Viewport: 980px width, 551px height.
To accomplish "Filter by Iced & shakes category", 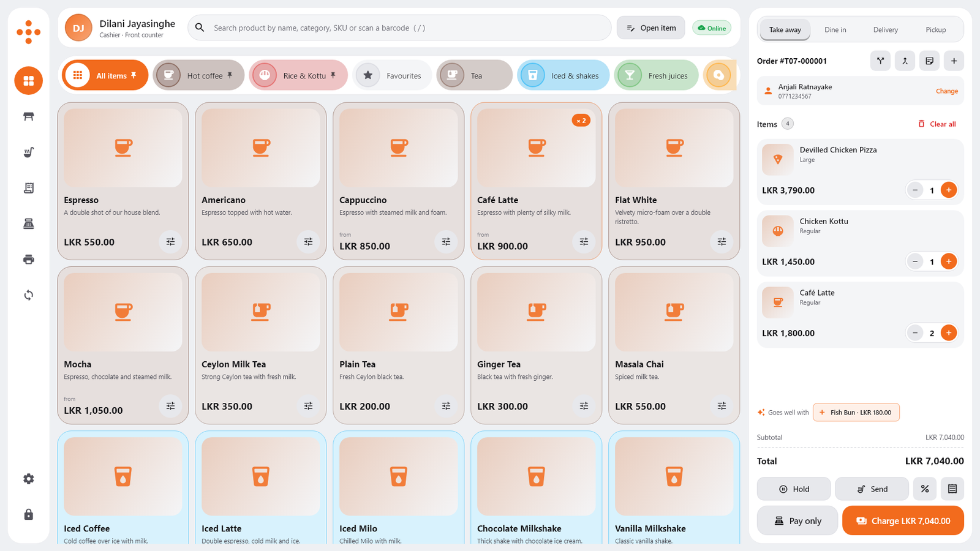I will 563,75.
